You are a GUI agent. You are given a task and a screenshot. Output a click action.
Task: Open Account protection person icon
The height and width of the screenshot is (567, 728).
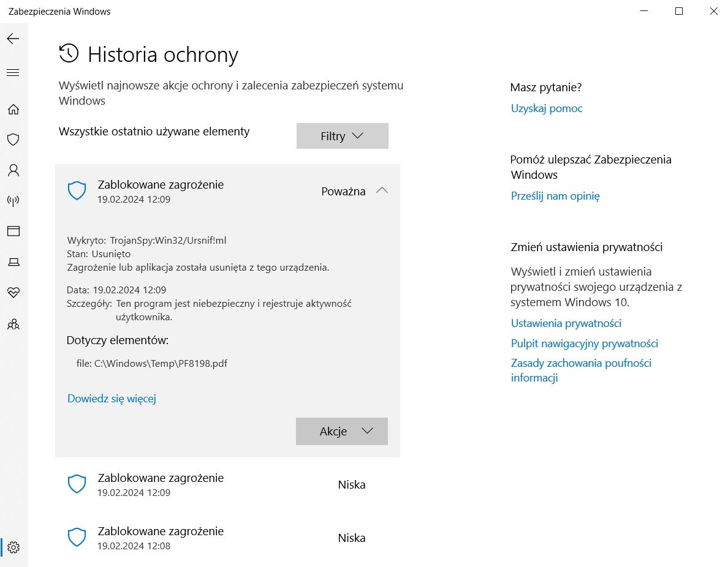pos(13,170)
